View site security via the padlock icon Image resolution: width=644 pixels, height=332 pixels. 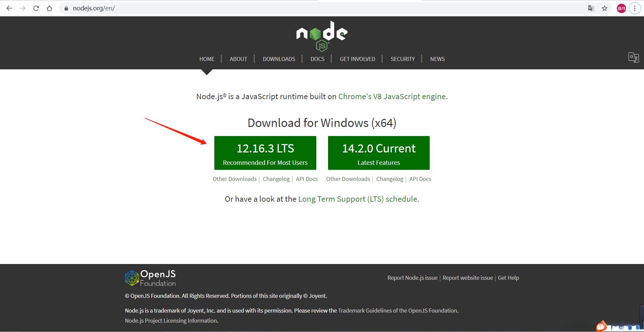point(66,8)
